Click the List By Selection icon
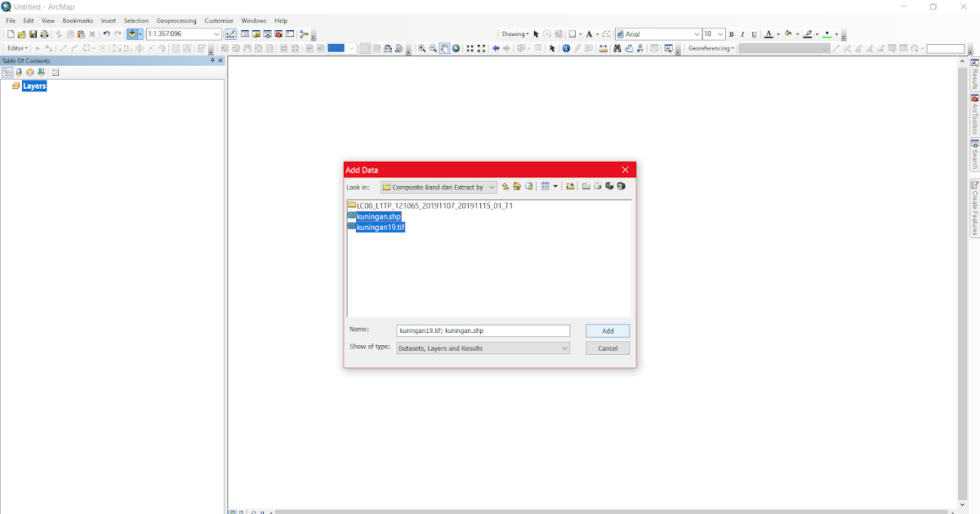Image resolution: width=980 pixels, height=514 pixels. click(41, 73)
